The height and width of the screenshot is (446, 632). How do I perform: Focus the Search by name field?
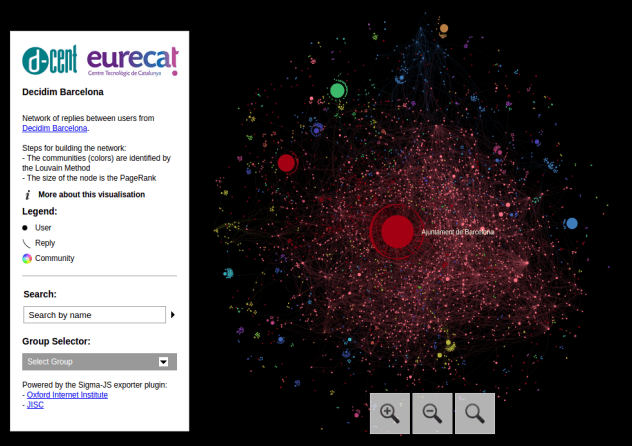click(x=94, y=315)
